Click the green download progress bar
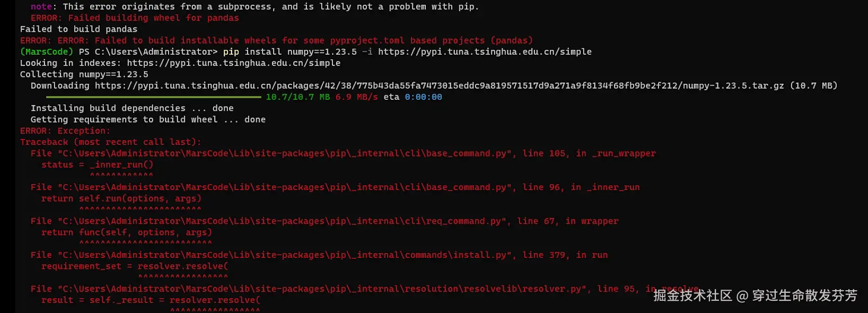Image resolution: width=868 pixels, height=313 pixels. pos(154,97)
